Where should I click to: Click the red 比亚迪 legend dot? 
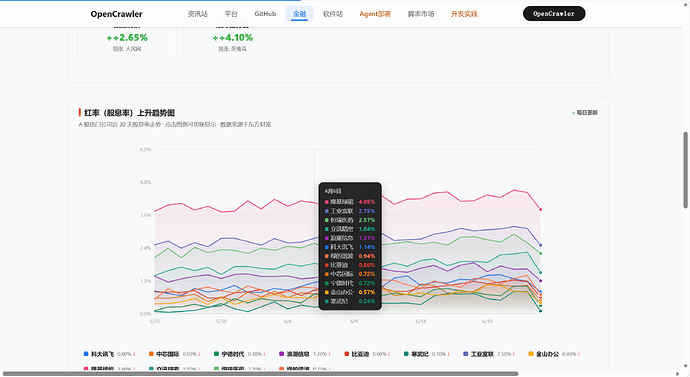pyautogui.click(x=347, y=354)
